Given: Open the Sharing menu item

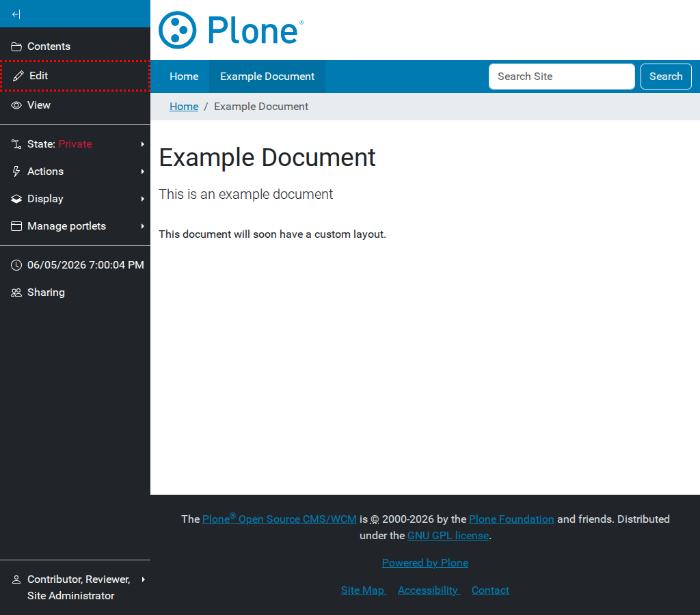Looking at the screenshot, I should (75, 292).
